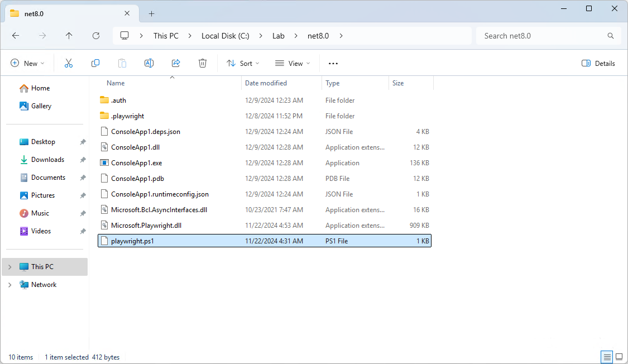Go back with the left arrow
This screenshot has height=364, width=628.
pos(16,36)
